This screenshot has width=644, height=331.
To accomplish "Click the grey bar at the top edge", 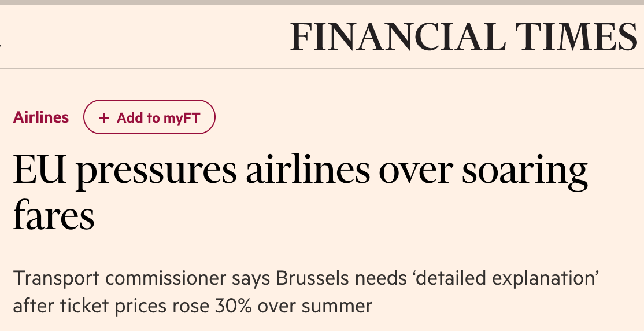I will tap(322, 2).
